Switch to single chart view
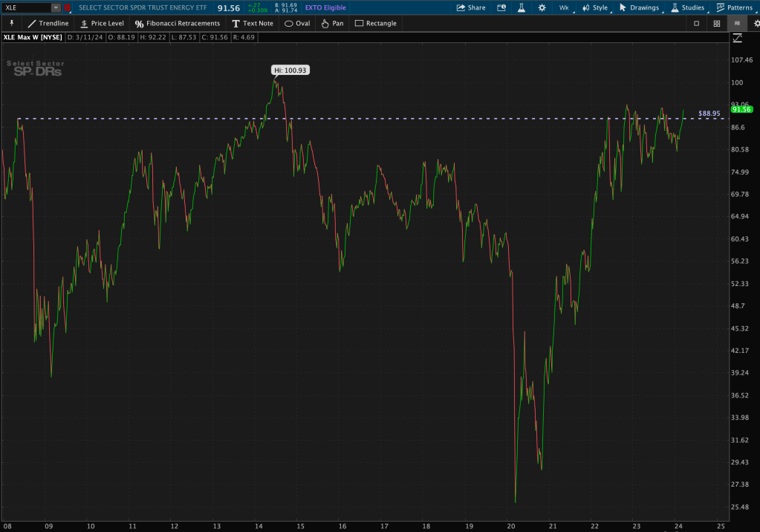 point(696,23)
